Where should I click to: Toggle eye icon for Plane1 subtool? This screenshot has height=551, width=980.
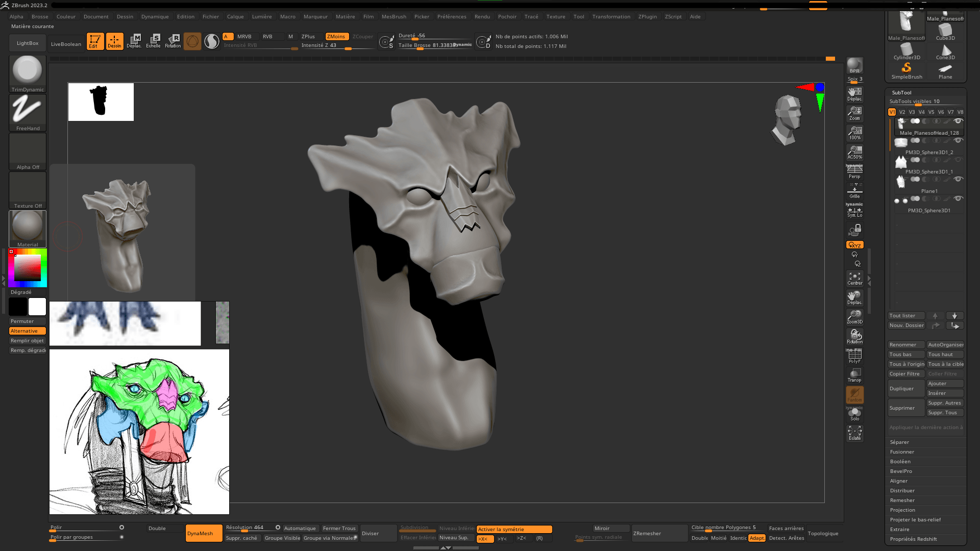coord(958,179)
